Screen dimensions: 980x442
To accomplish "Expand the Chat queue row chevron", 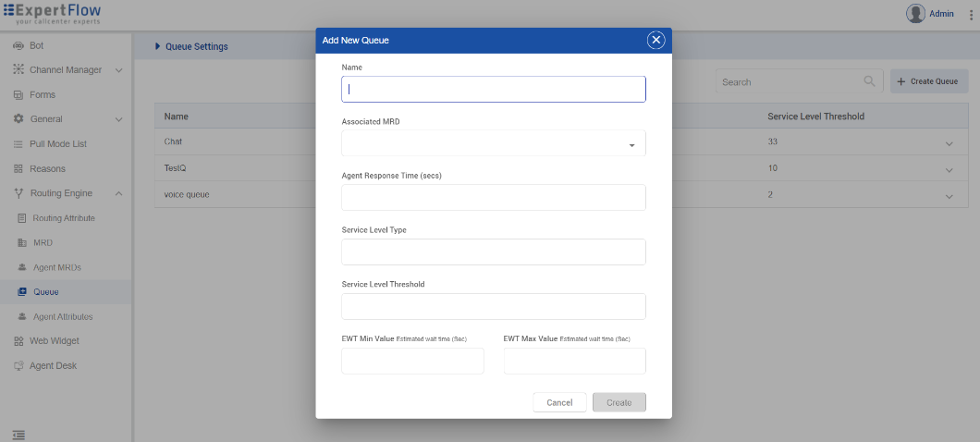I will 949,143.
